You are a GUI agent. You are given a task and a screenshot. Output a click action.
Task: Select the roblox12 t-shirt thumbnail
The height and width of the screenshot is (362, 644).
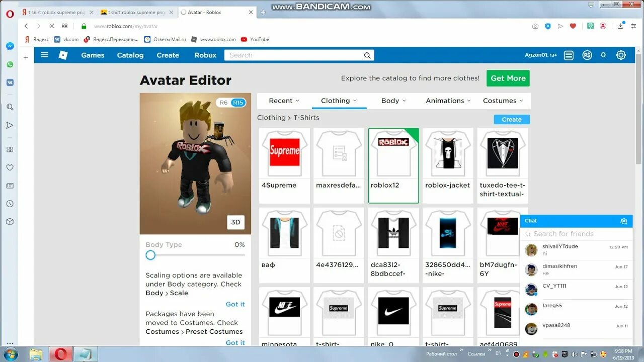pos(393,153)
